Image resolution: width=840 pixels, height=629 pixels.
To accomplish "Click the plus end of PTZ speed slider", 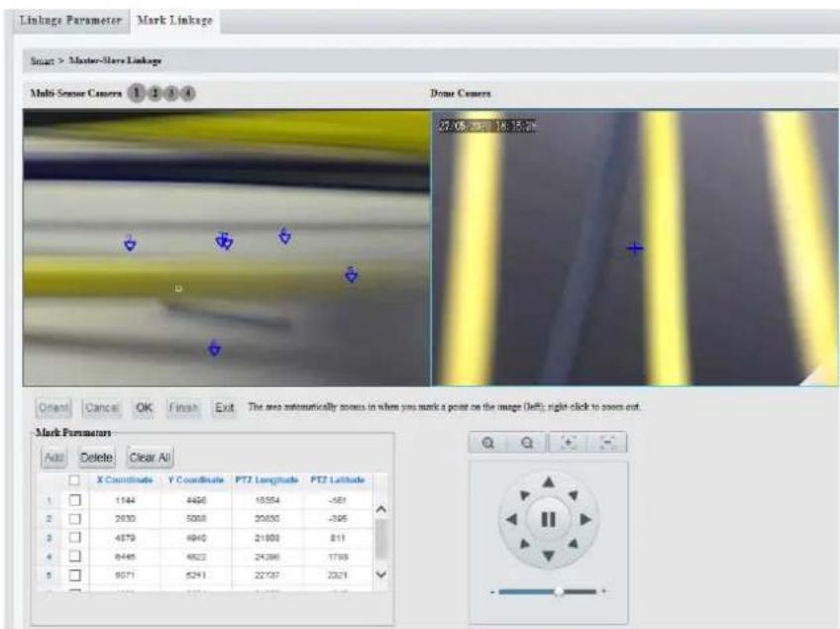I will tap(604, 591).
